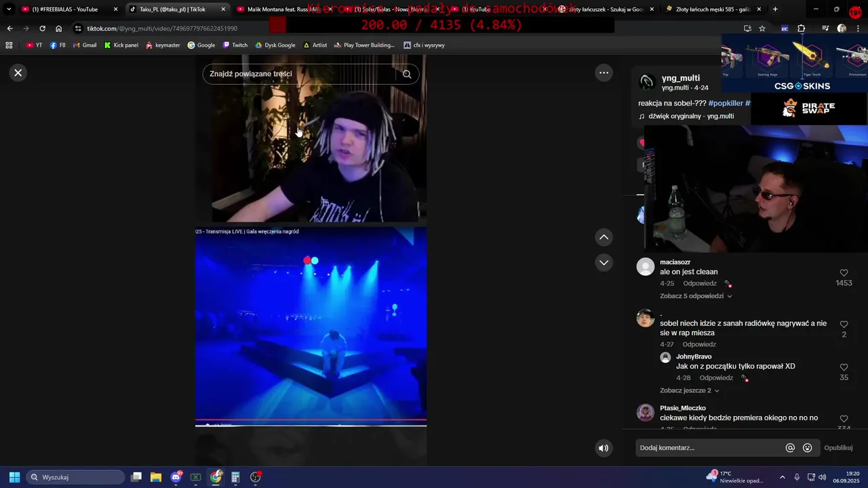Click the Wyszukaj taskbar search box

pos(75,477)
